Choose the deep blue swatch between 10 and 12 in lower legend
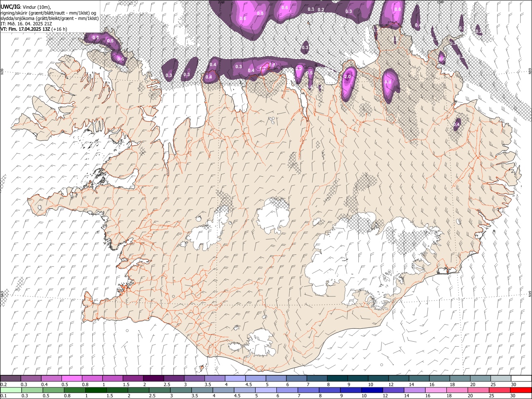 pyautogui.click(x=372, y=390)
